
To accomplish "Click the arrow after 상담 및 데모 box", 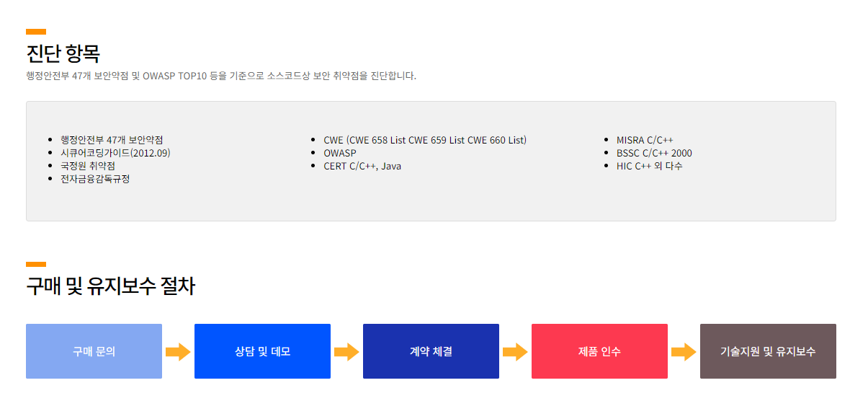I will pos(346,352).
